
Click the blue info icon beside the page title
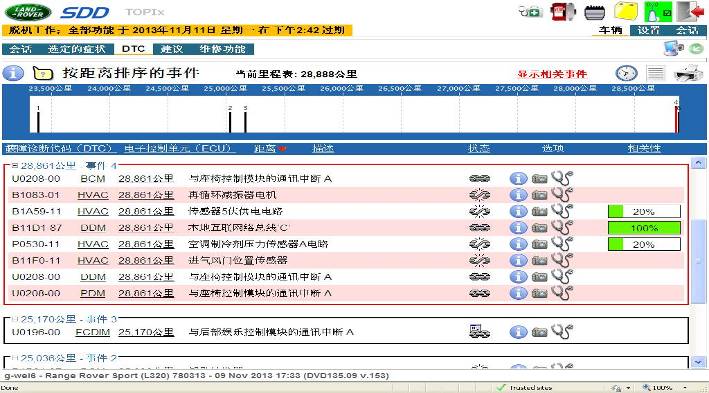pos(13,73)
